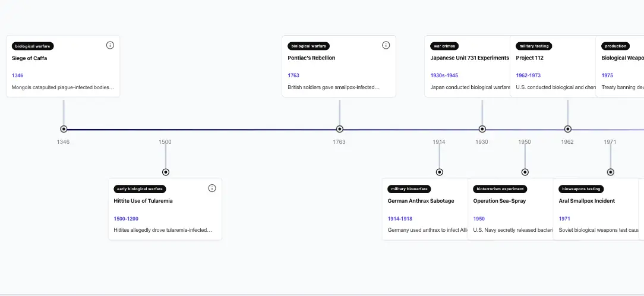Screen dimensions: 644x296
Task: Click the 1962 year label under axis
Action: click(567, 142)
